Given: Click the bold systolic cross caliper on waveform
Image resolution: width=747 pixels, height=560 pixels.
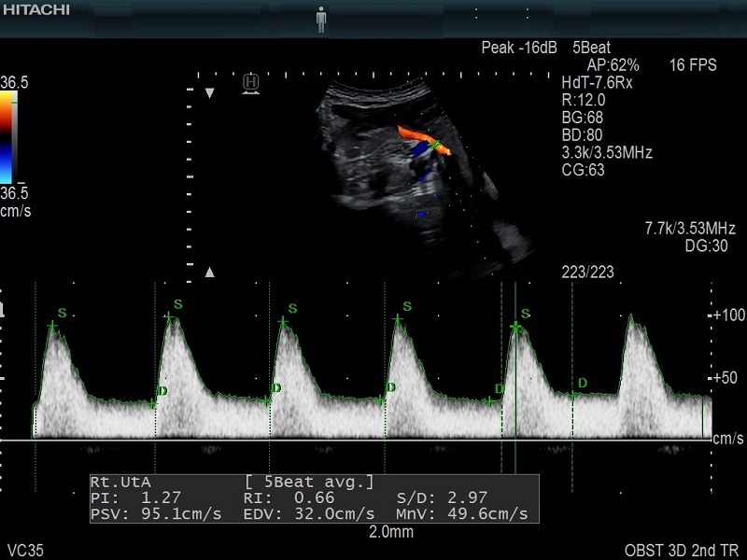Looking at the screenshot, I should pos(514,328).
